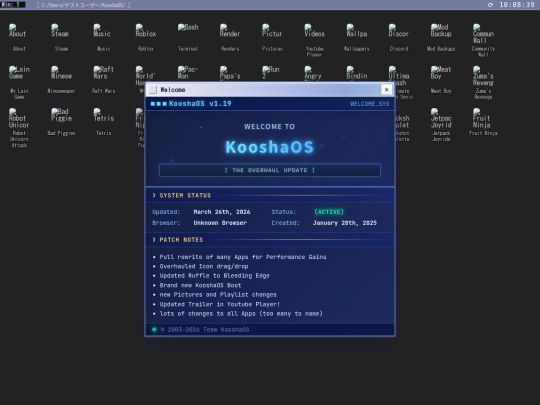The width and height of the screenshot is (540, 405).
Task: Click the clock in the top bar
Action: pyautogui.click(x=517, y=5)
